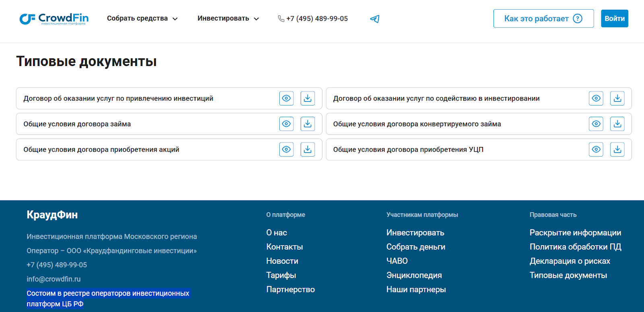Open the Партнерство footer link
Viewport: 644px width, 312px height.
(291, 289)
